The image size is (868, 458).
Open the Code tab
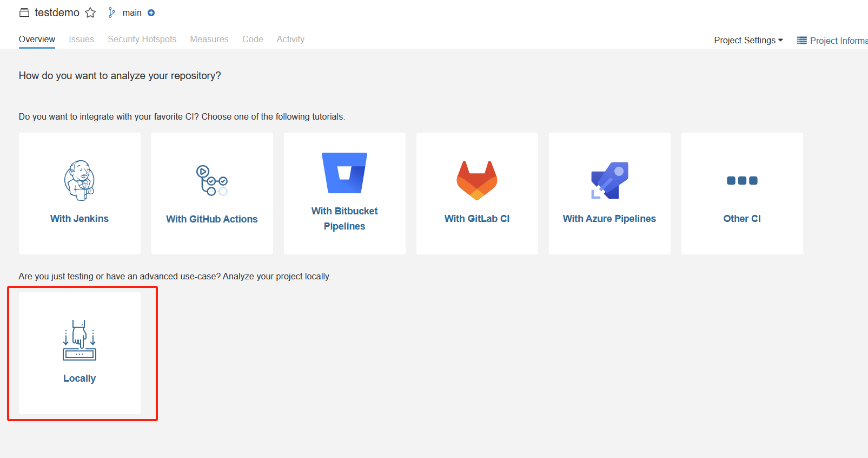(253, 39)
